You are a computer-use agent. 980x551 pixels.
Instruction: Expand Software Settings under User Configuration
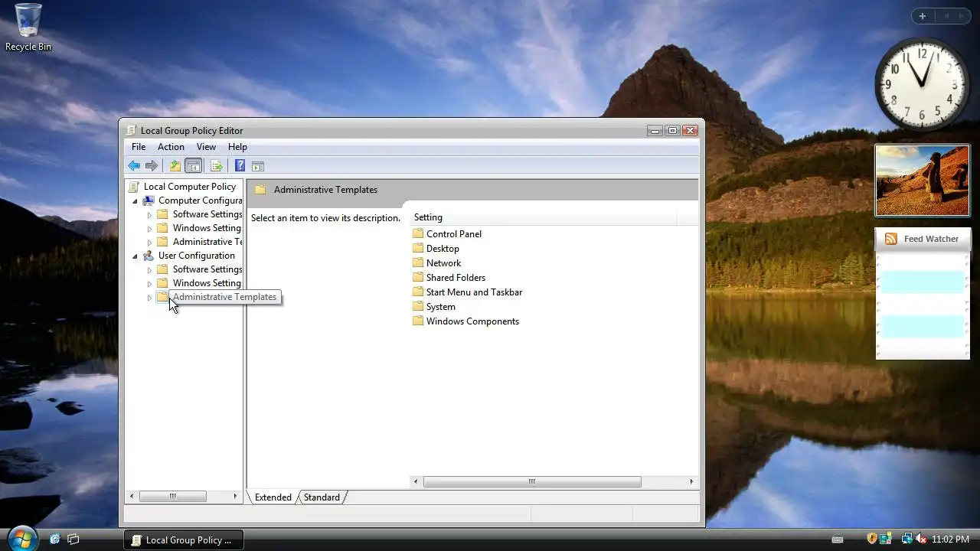point(149,270)
